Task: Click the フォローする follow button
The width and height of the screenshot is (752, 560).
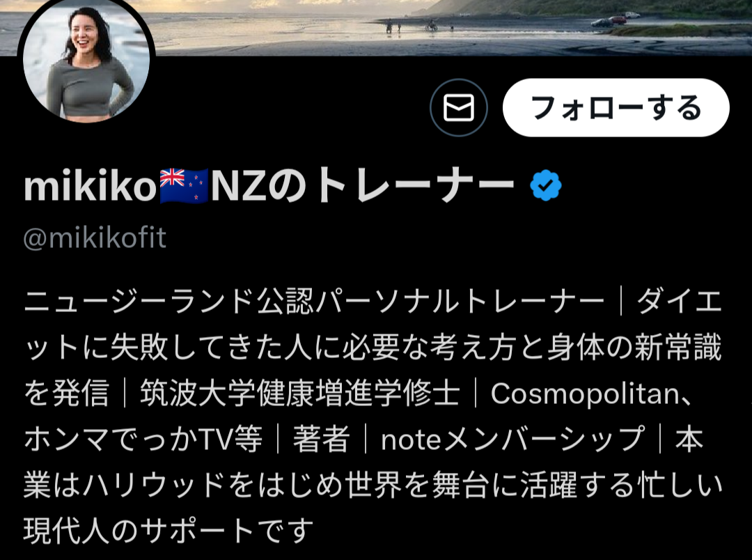Action: point(616,107)
